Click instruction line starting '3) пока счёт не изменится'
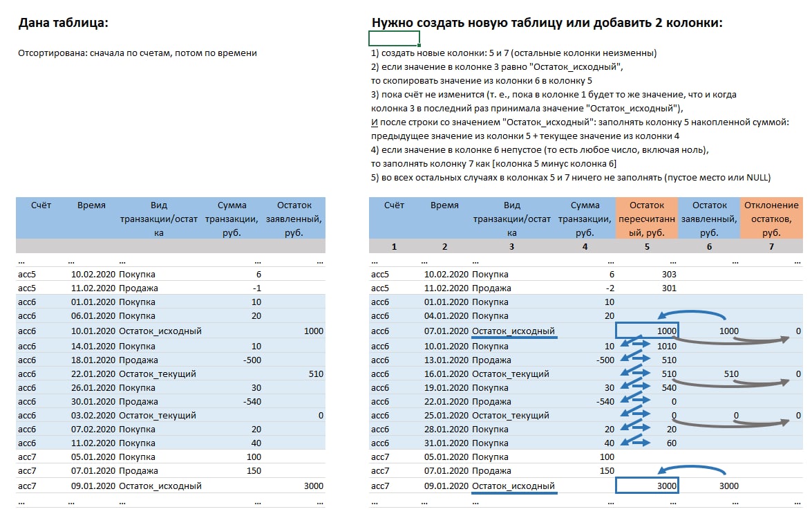 [554, 95]
